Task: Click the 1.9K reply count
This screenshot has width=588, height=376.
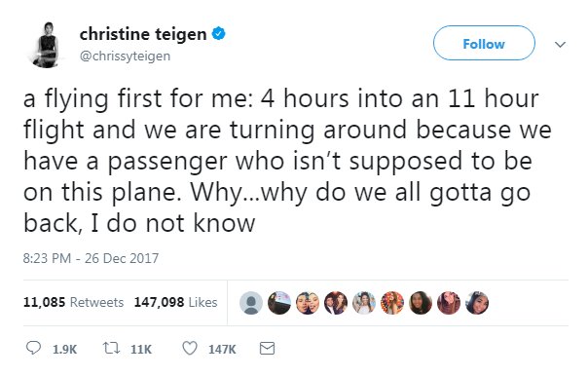Action: [64, 350]
